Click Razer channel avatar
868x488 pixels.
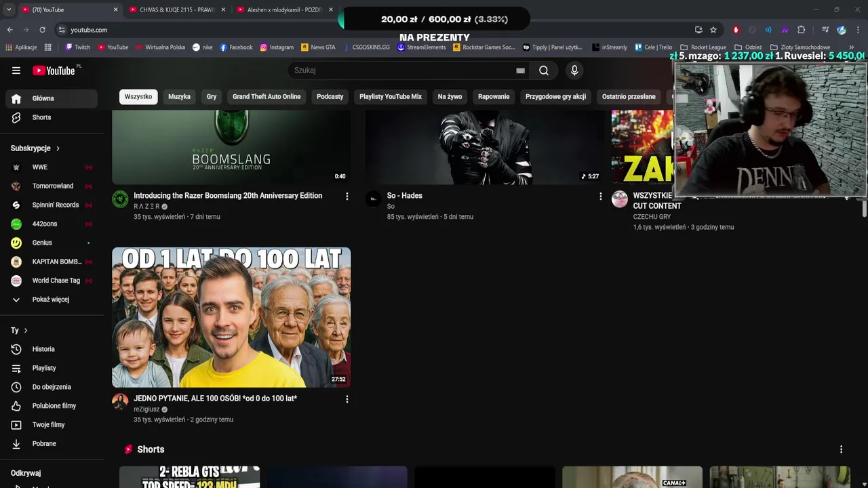[x=120, y=199]
